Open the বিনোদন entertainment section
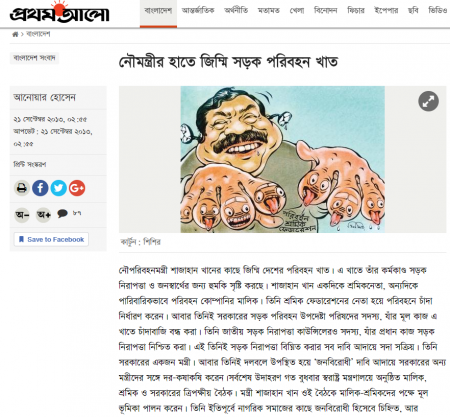The height and width of the screenshot is (417, 450). (x=326, y=11)
